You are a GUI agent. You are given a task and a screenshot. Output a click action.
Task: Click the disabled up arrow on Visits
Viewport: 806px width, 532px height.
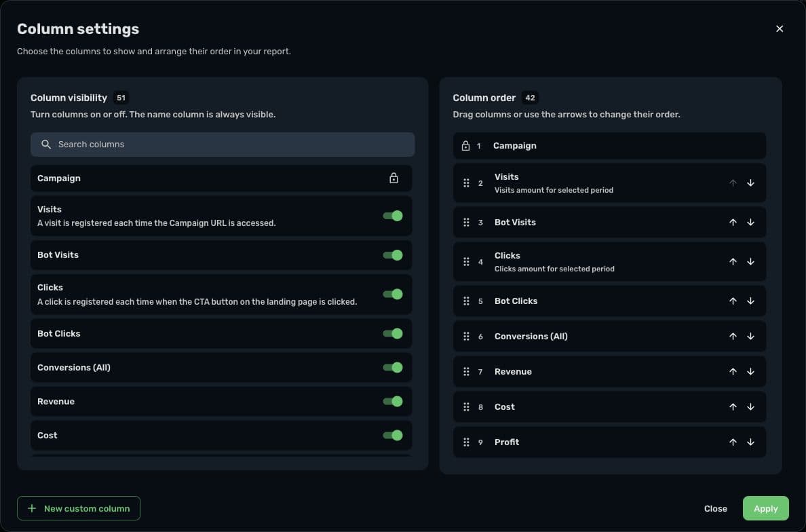point(733,183)
